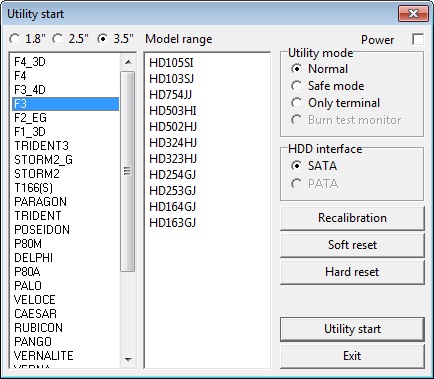
Task: Pick model HD163GJ
Action: click(173, 223)
